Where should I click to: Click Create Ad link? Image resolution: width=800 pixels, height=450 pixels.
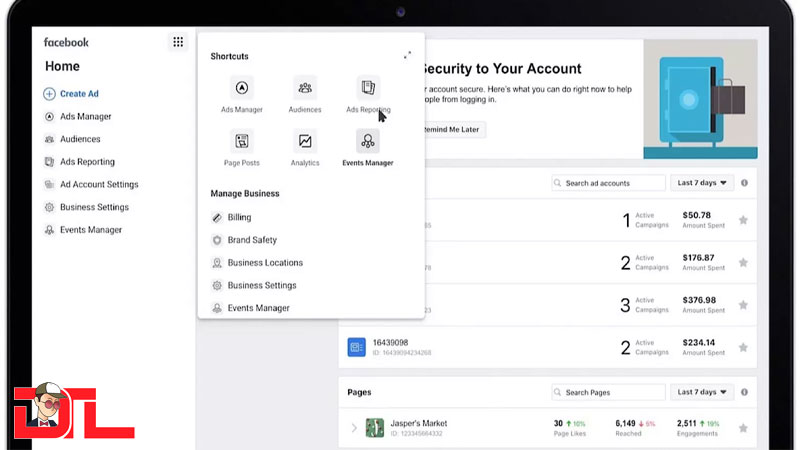(x=79, y=94)
